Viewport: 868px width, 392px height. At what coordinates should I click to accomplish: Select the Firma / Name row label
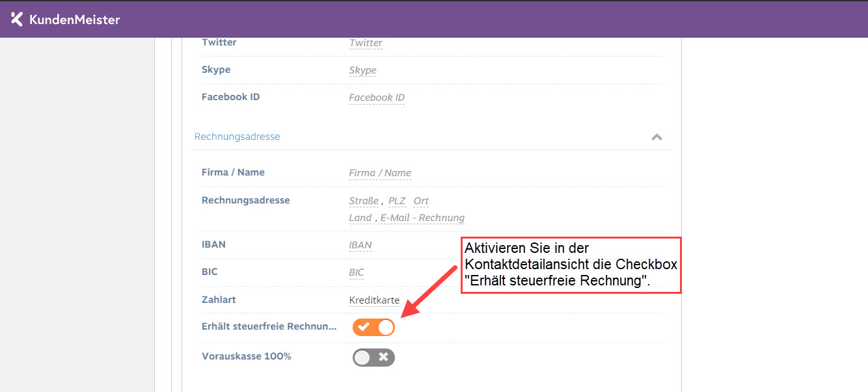click(x=233, y=172)
